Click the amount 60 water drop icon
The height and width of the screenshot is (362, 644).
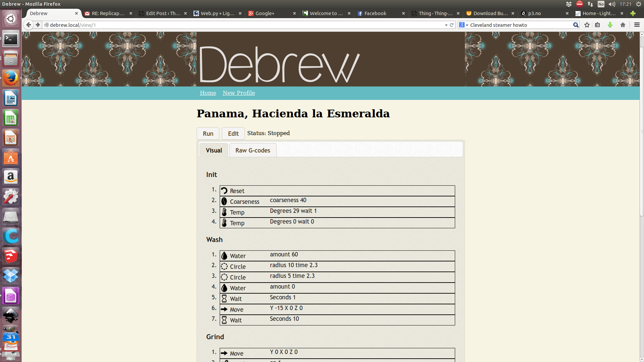(x=224, y=256)
